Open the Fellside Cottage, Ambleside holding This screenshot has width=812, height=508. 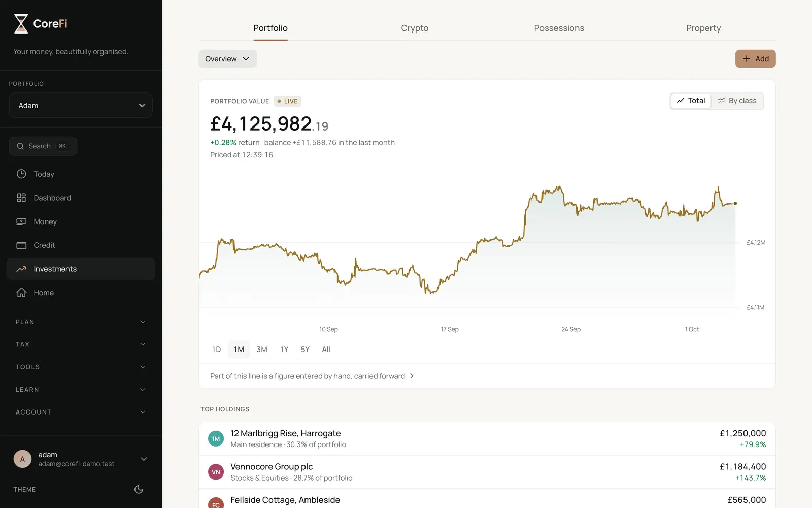[x=487, y=499]
